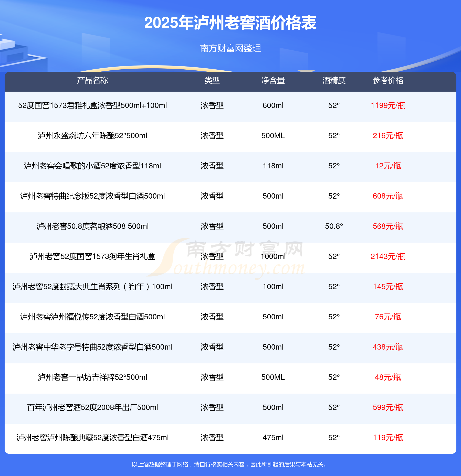The image size is (461, 476).
Task: Click "500ml" in the 百年泸州老窖酒 row
Action: click(273, 407)
